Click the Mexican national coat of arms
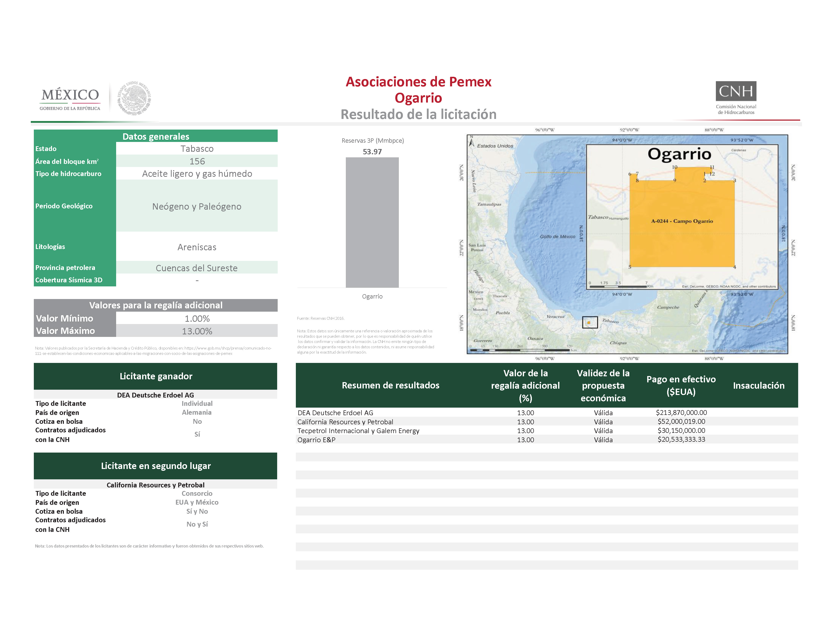 point(134,98)
